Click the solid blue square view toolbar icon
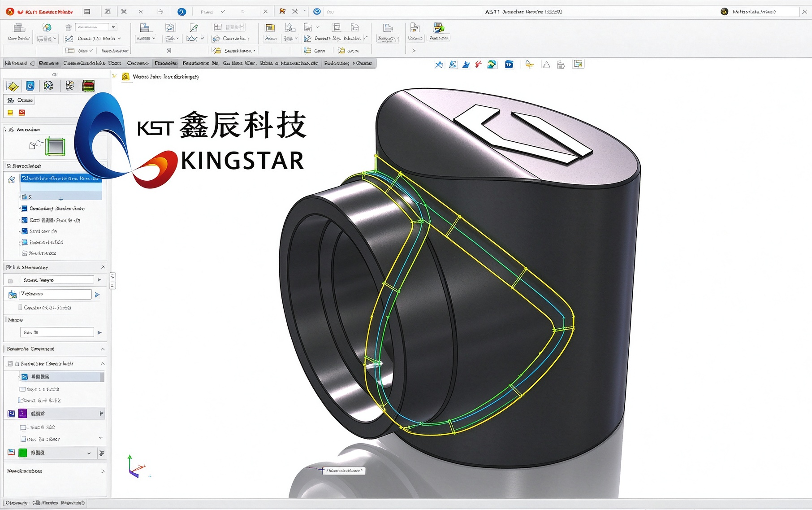Screen dimensions: 812x510 [509, 65]
